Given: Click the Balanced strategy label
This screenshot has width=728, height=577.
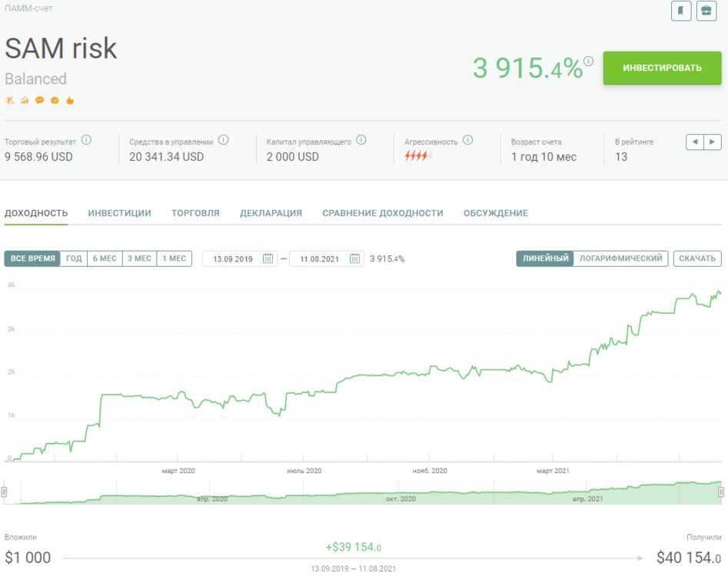Looking at the screenshot, I should point(35,79).
